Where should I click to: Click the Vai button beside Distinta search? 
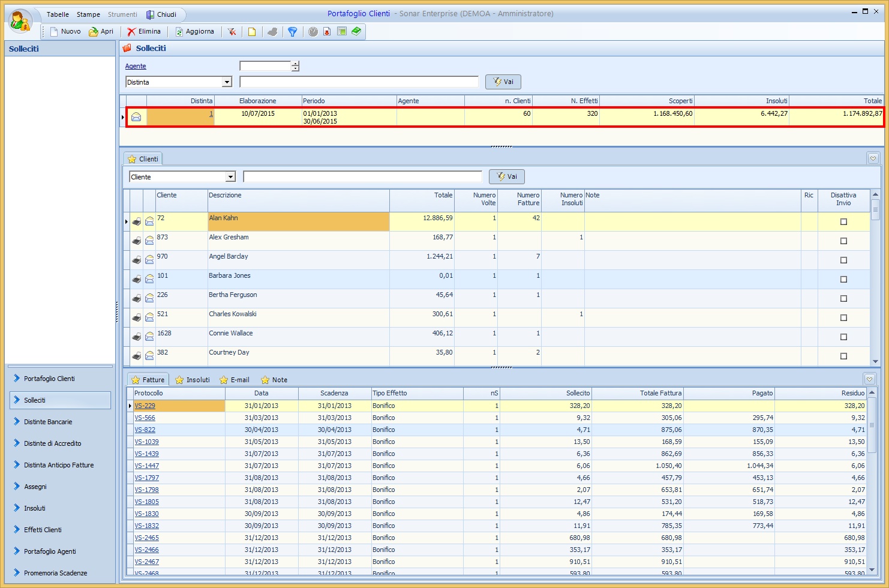point(503,82)
